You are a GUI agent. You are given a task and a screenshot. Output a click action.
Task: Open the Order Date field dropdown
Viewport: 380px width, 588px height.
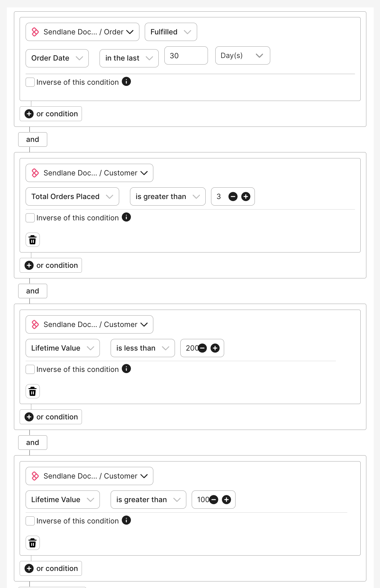pyautogui.click(x=57, y=58)
